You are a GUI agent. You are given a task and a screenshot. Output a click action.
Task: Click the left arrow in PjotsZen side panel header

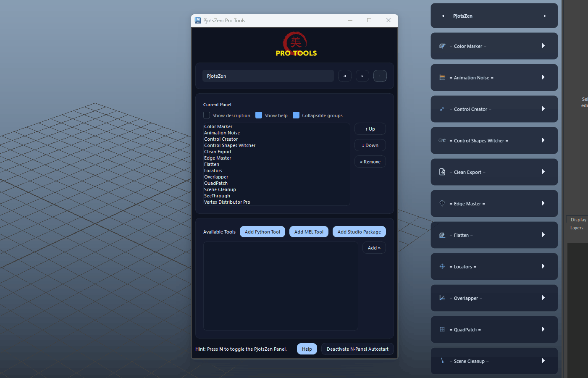443,16
